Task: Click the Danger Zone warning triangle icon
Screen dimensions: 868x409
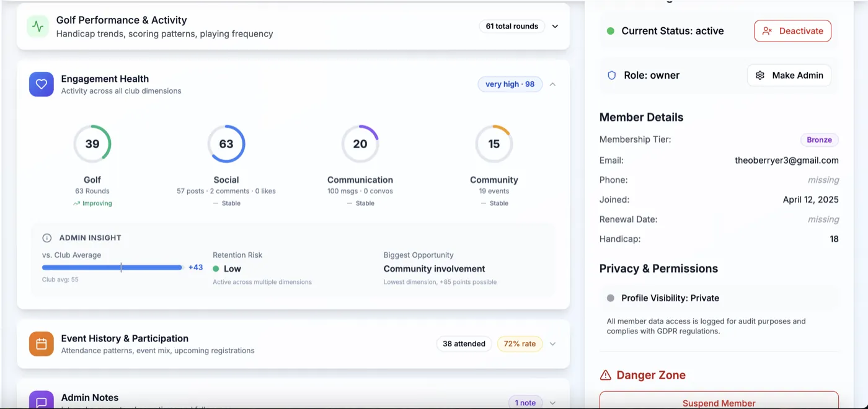Action: 606,375
